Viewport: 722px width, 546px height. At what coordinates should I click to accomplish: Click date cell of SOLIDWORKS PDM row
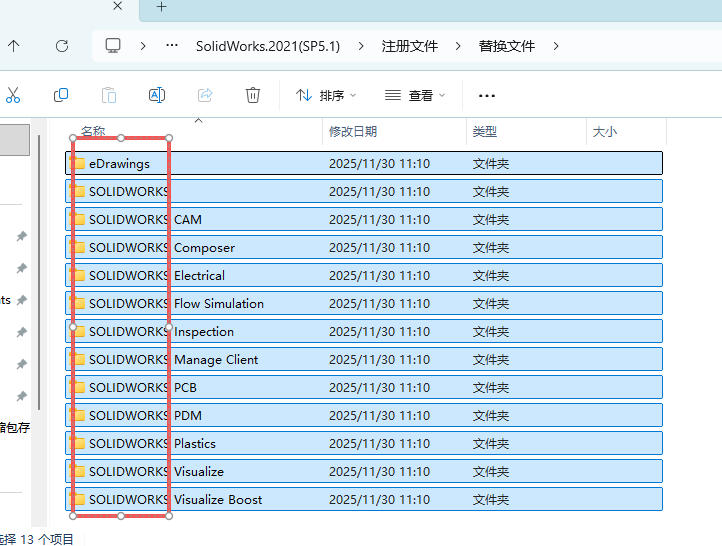click(x=379, y=416)
